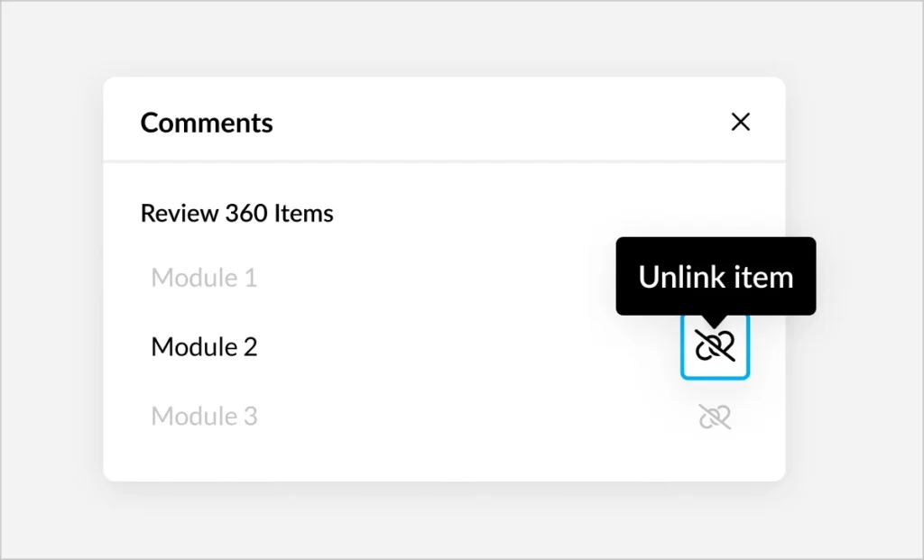Click the dimmed Module 3 label

pyautogui.click(x=204, y=417)
